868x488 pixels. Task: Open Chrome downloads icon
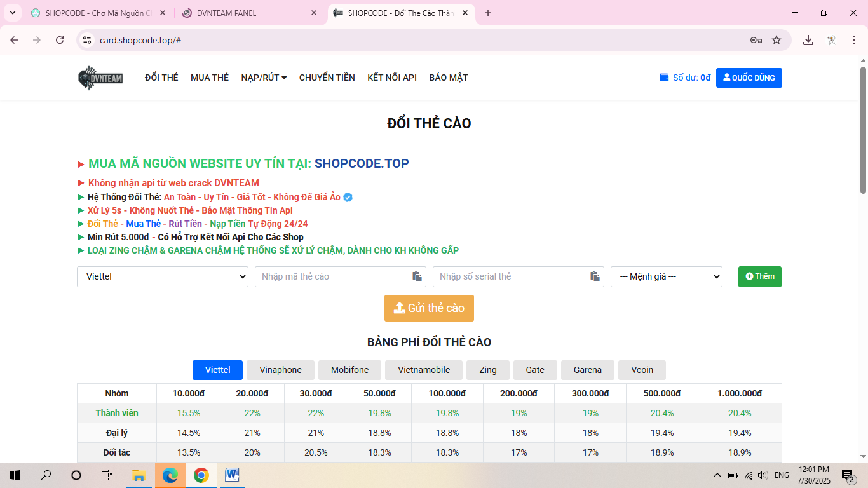click(x=808, y=40)
